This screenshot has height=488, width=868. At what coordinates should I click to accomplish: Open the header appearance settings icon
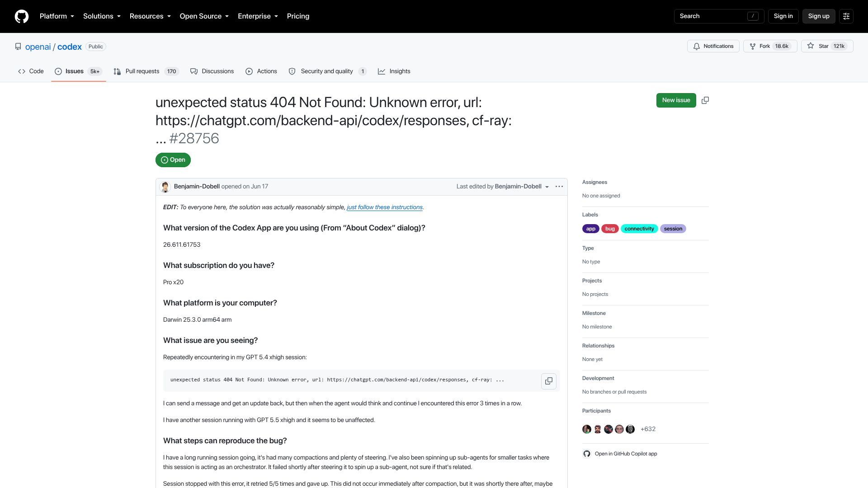(846, 16)
